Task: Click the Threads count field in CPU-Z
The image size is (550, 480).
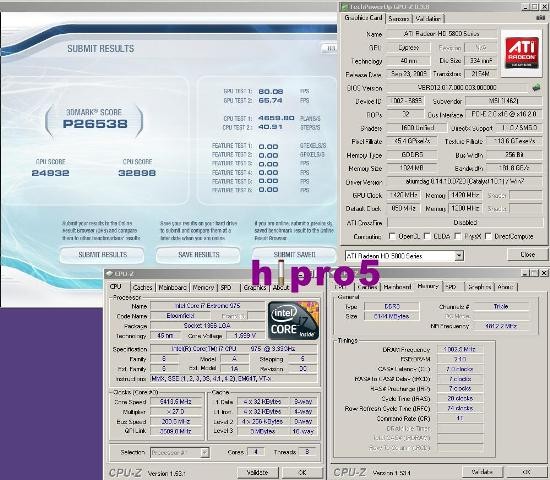Action: tap(307, 452)
